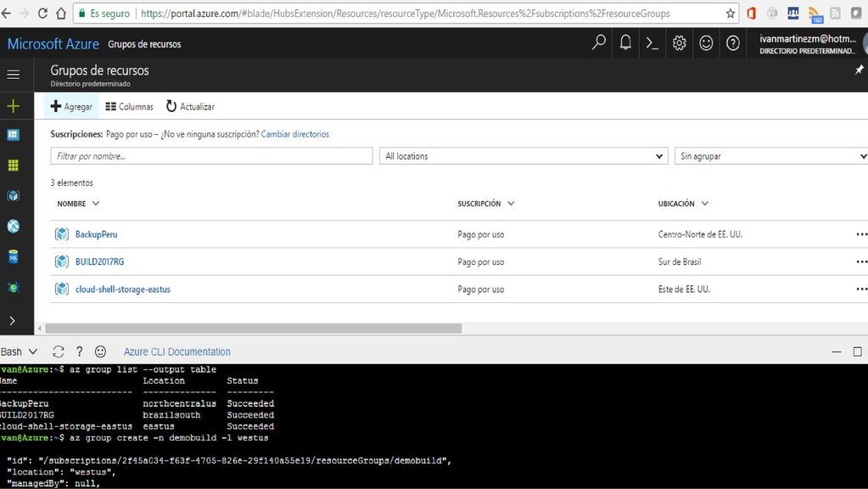Sort by NOMBRE column header
This screenshot has height=489, width=868.
click(78, 204)
